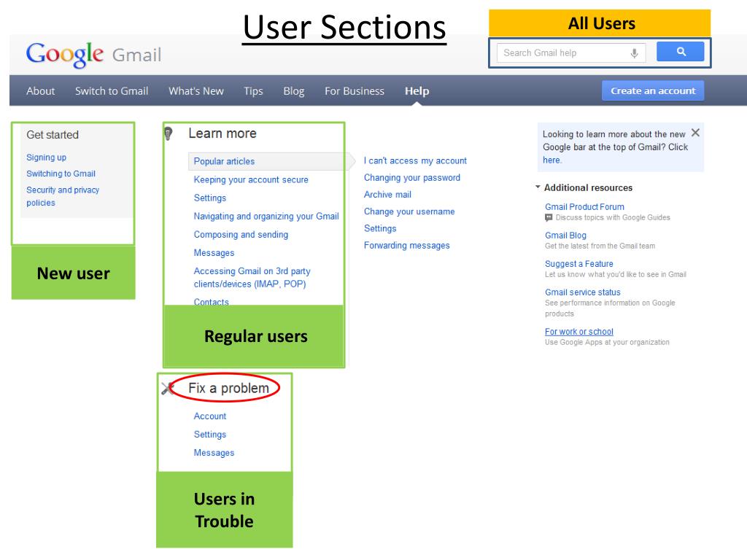
Task: Open Keeping your account secure
Action: click(251, 179)
